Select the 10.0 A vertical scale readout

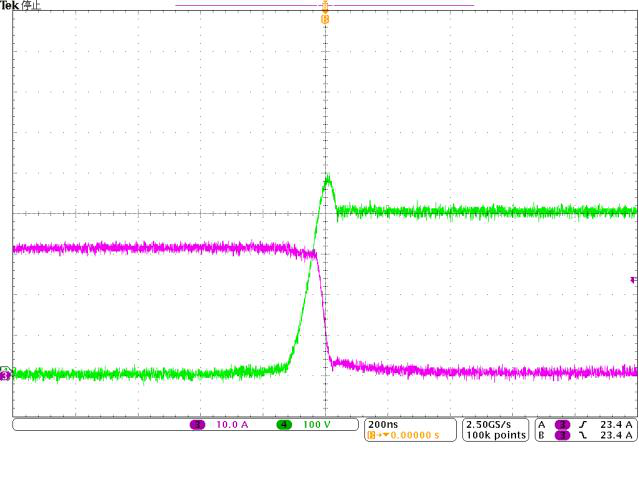(x=232, y=424)
